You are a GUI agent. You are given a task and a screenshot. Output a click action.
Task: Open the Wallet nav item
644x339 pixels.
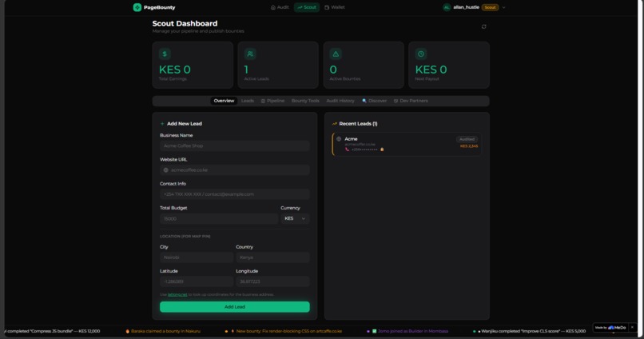point(335,7)
